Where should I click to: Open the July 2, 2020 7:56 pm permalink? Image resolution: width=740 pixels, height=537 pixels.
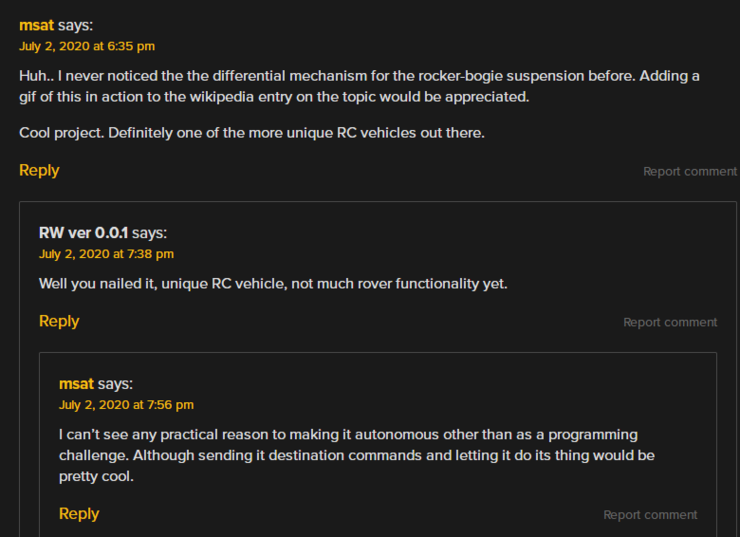[x=126, y=405]
